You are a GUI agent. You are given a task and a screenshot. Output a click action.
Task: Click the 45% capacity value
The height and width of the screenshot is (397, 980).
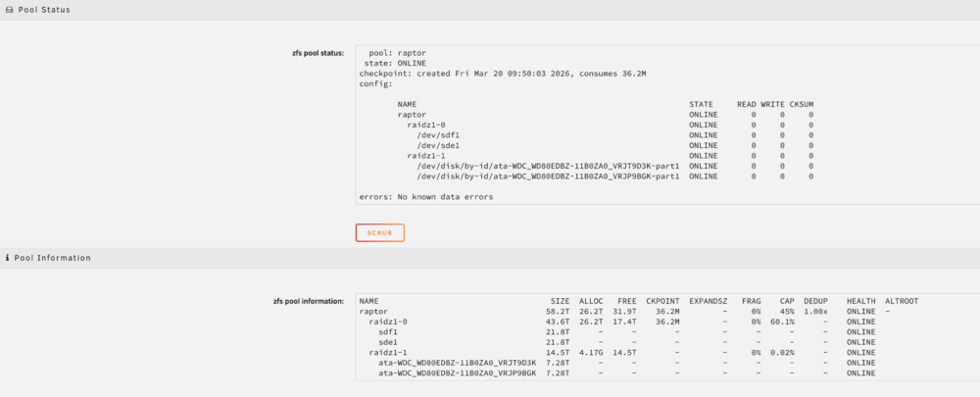point(787,312)
